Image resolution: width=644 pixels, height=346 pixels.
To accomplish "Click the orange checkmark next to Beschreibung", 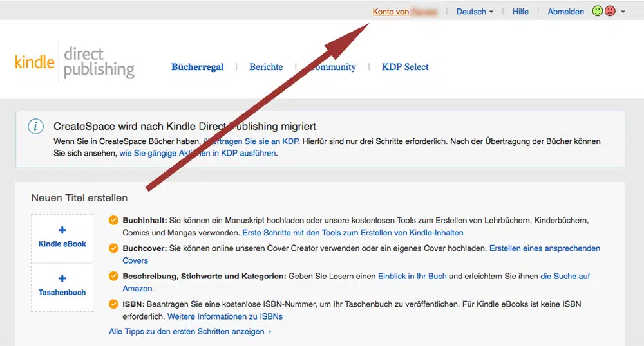I will click(x=113, y=276).
